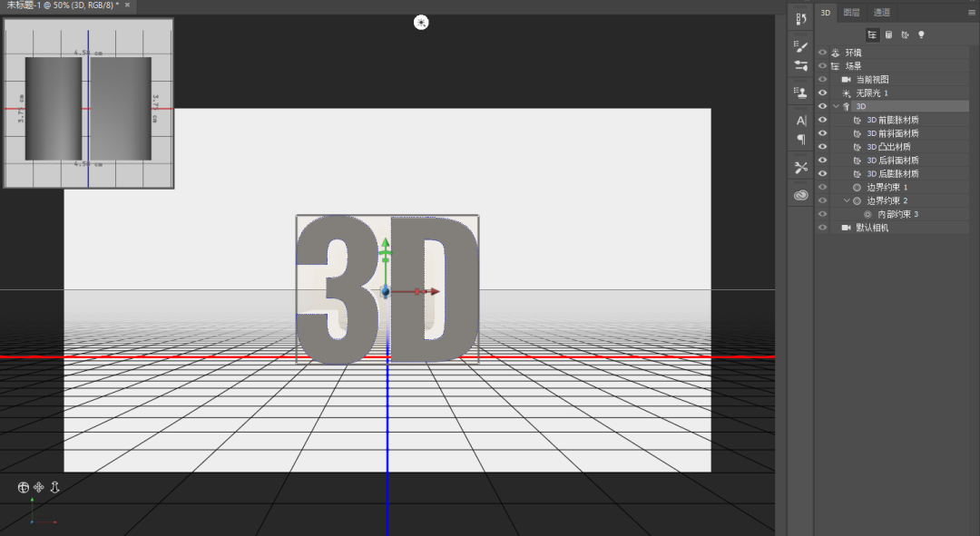Hide the 无限光 1 light
The image size is (980, 536).
(x=822, y=93)
